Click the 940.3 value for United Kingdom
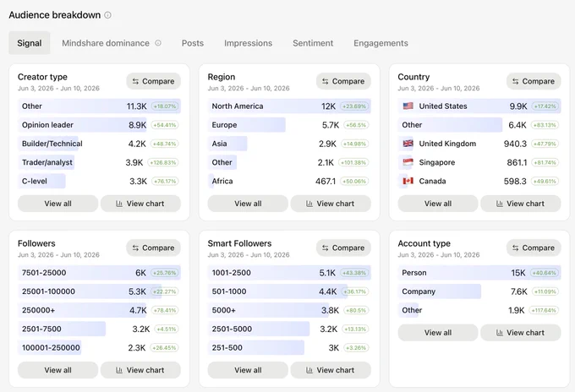Screen dimensions: 575x392 515,144
